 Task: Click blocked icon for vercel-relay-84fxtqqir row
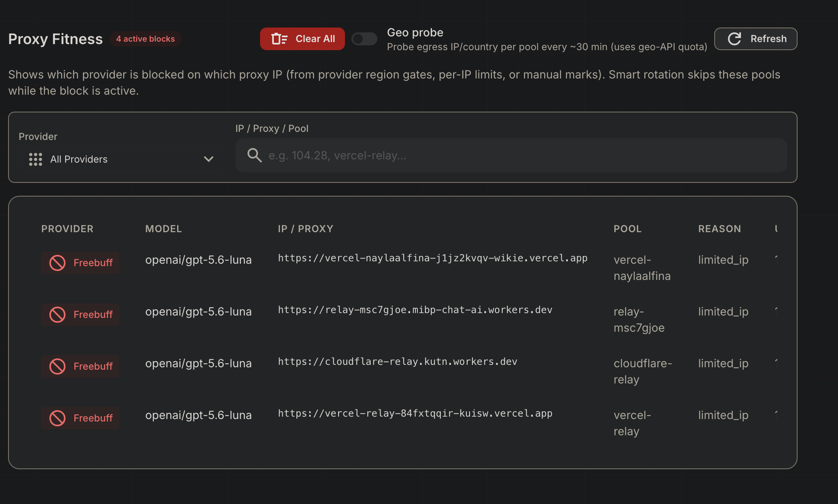tap(57, 418)
